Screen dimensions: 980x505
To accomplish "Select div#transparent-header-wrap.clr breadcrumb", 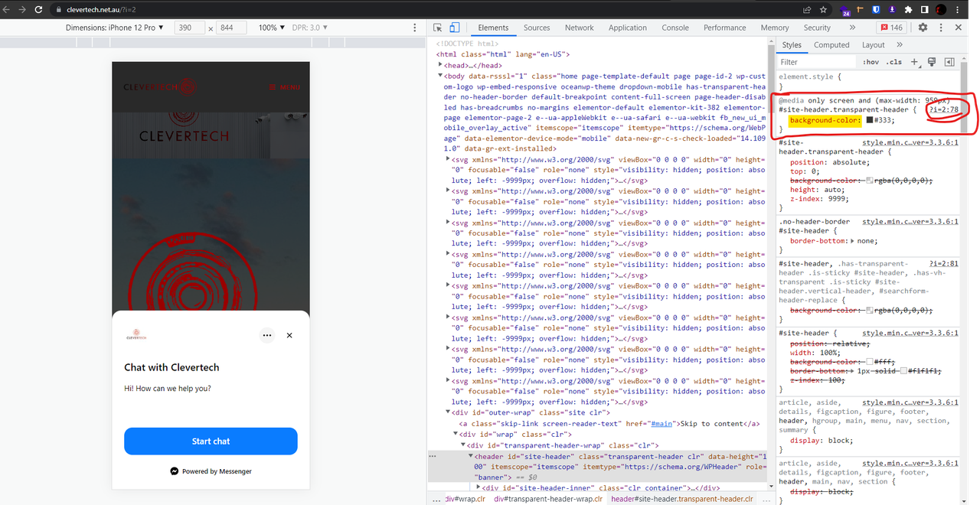I will click(x=548, y=499).
